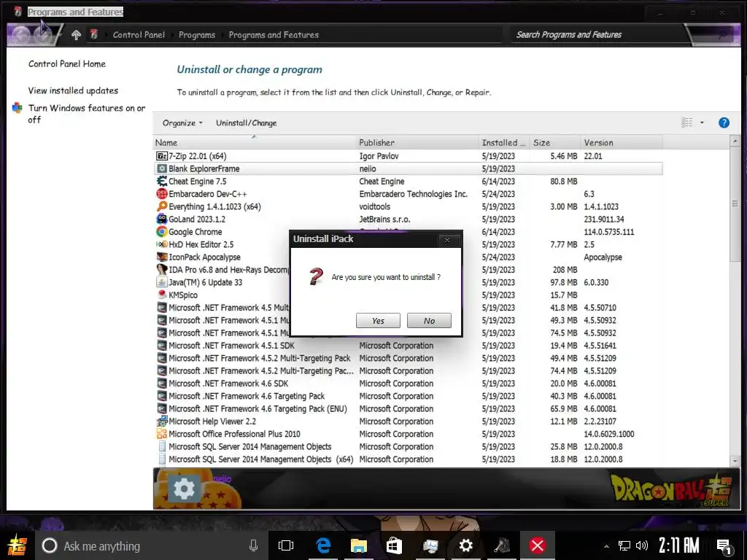Image resolution: width=747 pixels, height=560 pixels.
Task: Click JetBrains s.r.o. publisher cell
Action: 384,219
